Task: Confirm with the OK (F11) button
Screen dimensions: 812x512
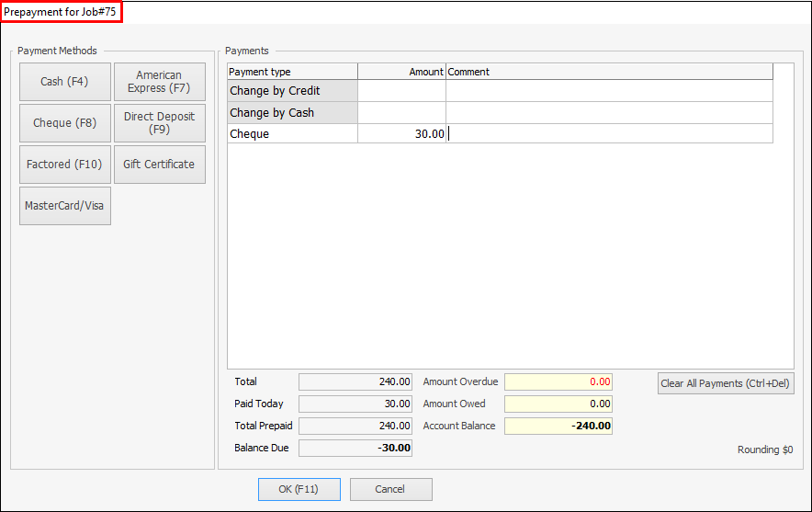Action: pyautogui.click(x=299, y=489)
